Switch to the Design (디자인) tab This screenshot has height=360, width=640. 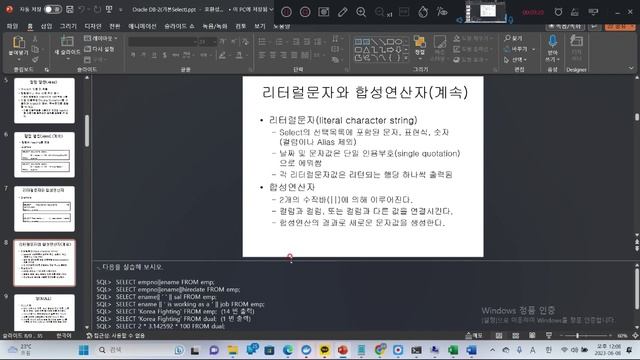(93, 26)
